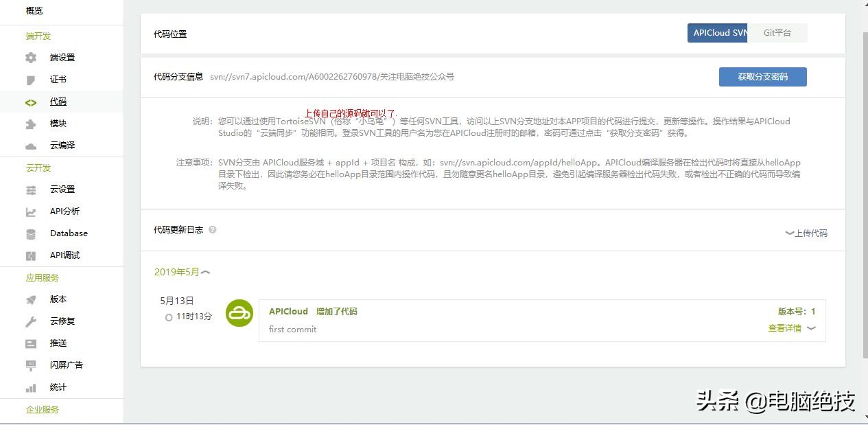Viewport: 868px width, 425px height.
Task: Click the code brackets icon beside 代码
Action: tap(31, 102)
